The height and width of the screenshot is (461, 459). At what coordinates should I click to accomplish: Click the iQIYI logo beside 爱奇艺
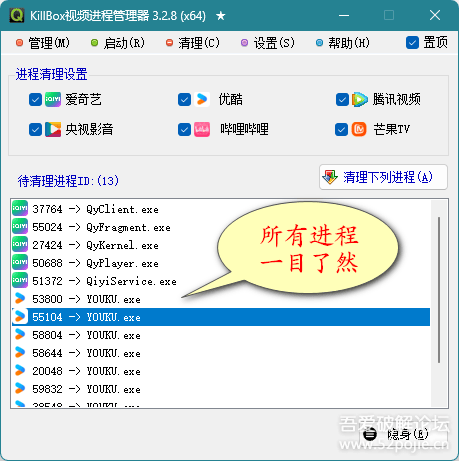pos(53,99)
